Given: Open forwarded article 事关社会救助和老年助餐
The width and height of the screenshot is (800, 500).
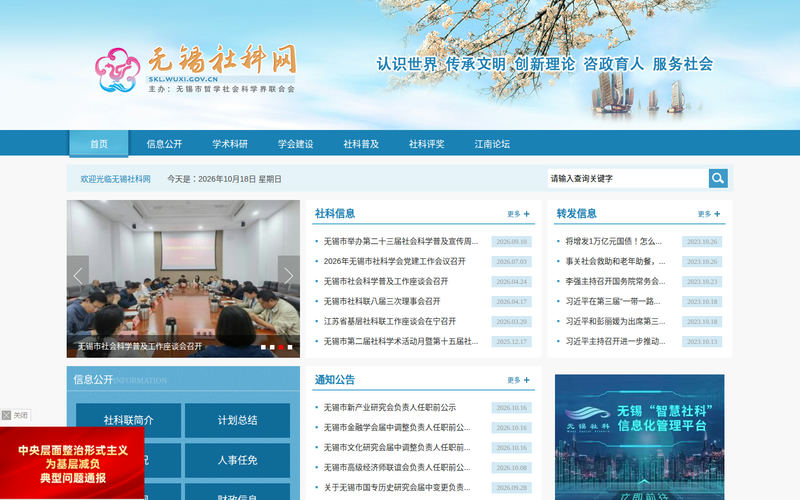Looking at the screenshot, I should (x=615, y=261).
